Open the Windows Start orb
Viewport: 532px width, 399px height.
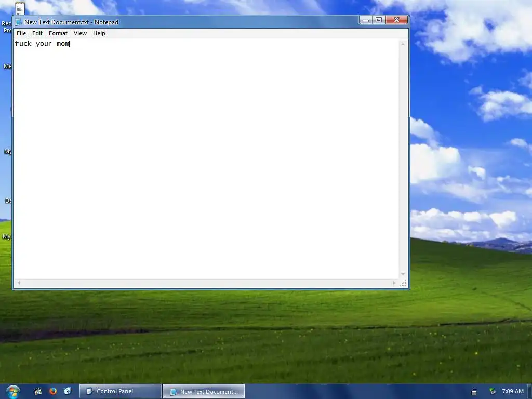pyautogui.click(x=12, y=392)
